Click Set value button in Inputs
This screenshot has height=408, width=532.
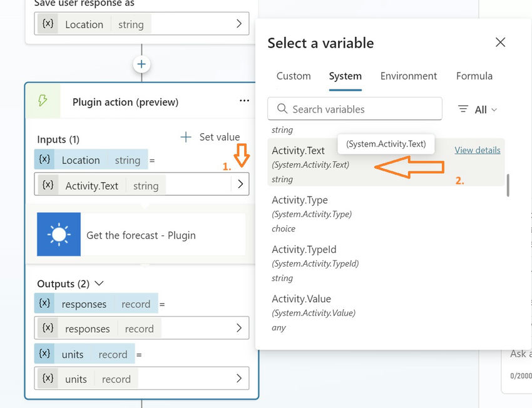click(210, 137)
